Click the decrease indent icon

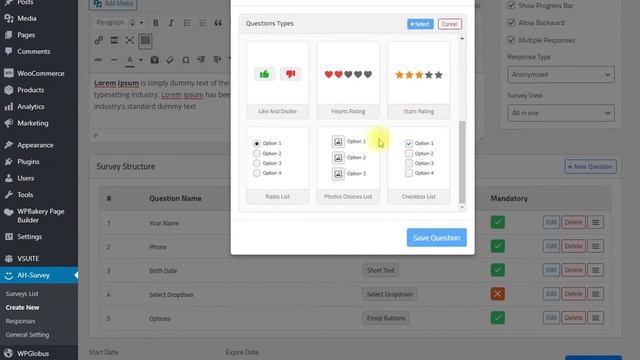pos(201,60)
